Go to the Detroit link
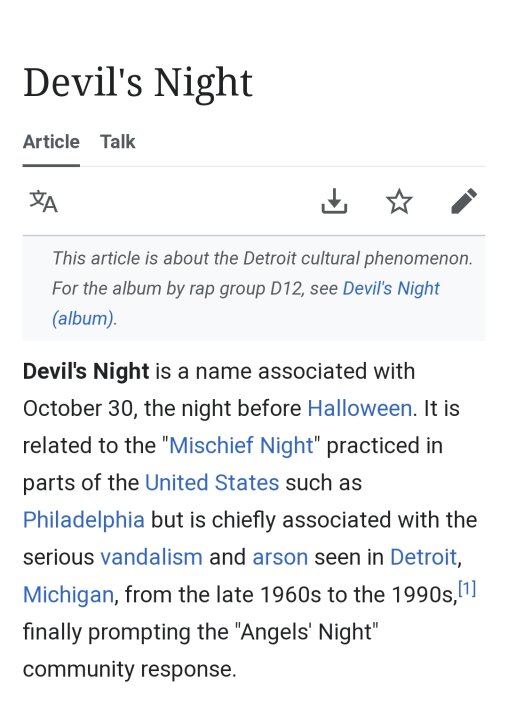This screenshot has width=508, height=720. coord(423,557)
